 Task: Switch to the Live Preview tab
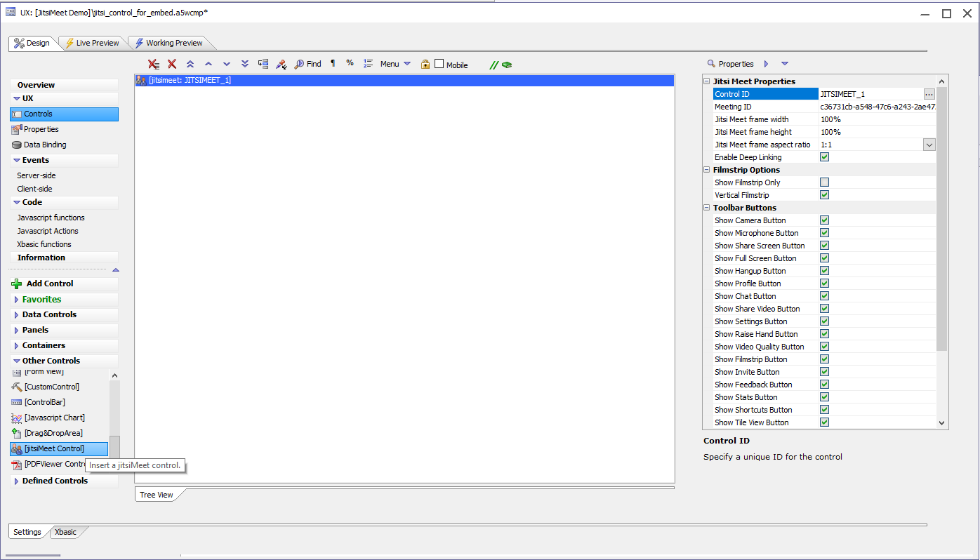92,43
